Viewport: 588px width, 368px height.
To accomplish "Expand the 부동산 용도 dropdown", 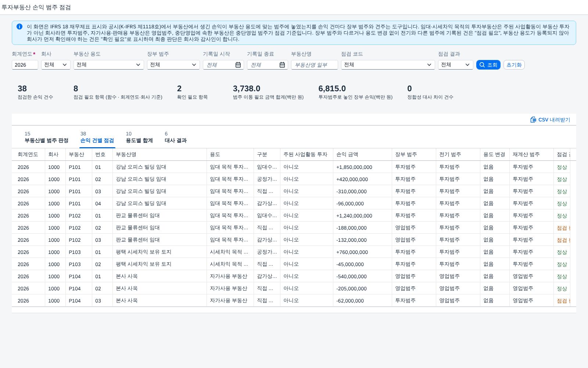I will (x=108, y=65).
